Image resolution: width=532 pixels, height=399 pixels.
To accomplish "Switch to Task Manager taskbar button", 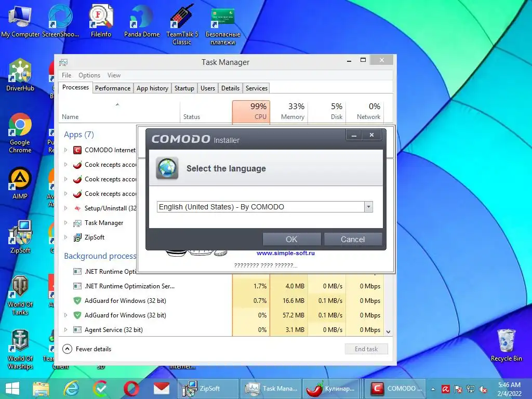I will 271,389.
